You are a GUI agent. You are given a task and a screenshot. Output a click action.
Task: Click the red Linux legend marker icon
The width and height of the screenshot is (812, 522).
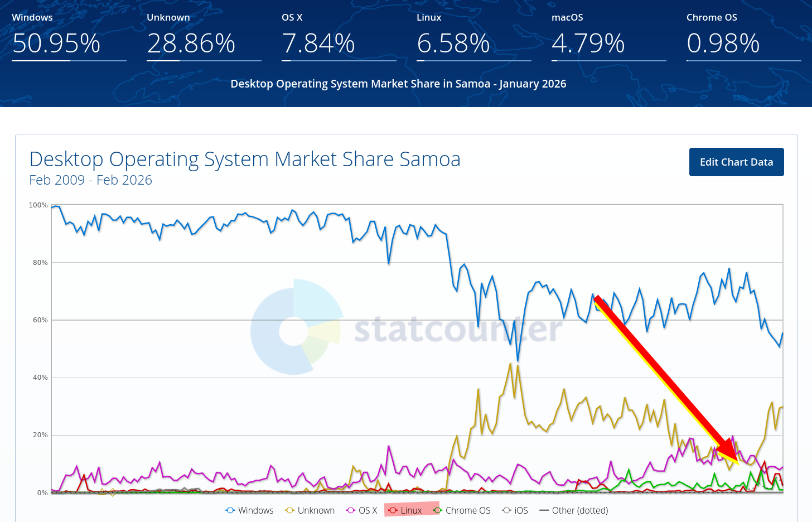(x=393, y=510)
